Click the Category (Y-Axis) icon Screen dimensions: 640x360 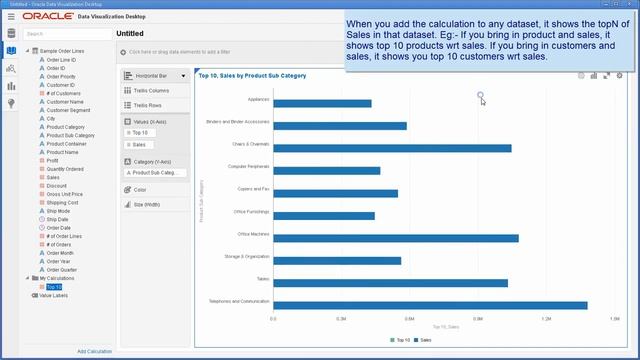128,162
